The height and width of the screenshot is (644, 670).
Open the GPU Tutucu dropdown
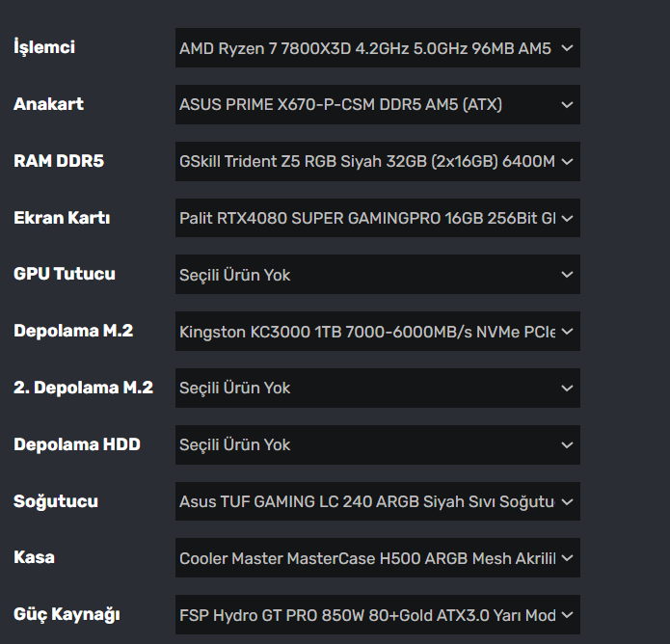pyautogui.click(x=377, y=275)
